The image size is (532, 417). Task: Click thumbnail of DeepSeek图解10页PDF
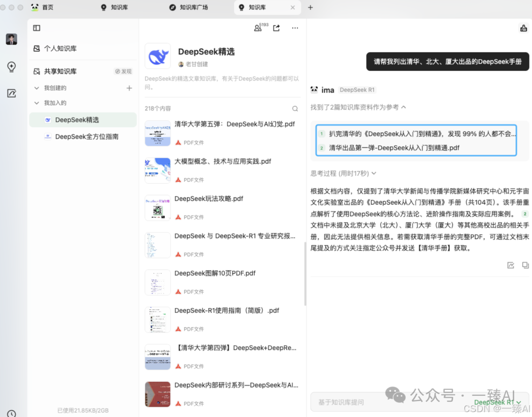[x=158, y=282]
